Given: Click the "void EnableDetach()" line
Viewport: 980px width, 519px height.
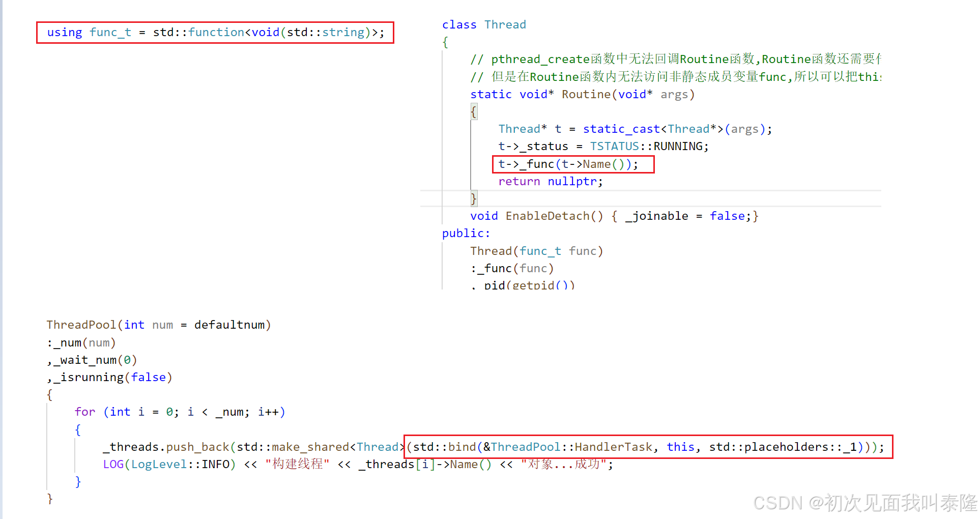Looking at the screenshot, I should pos(614,216).
